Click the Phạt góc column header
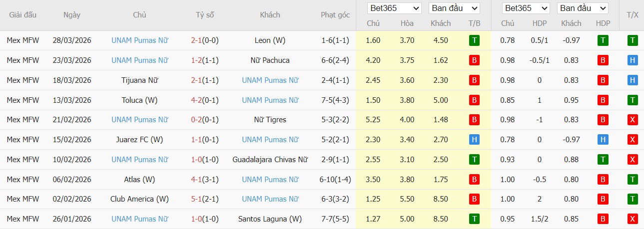The image size is (644, 229). [335, 15]
